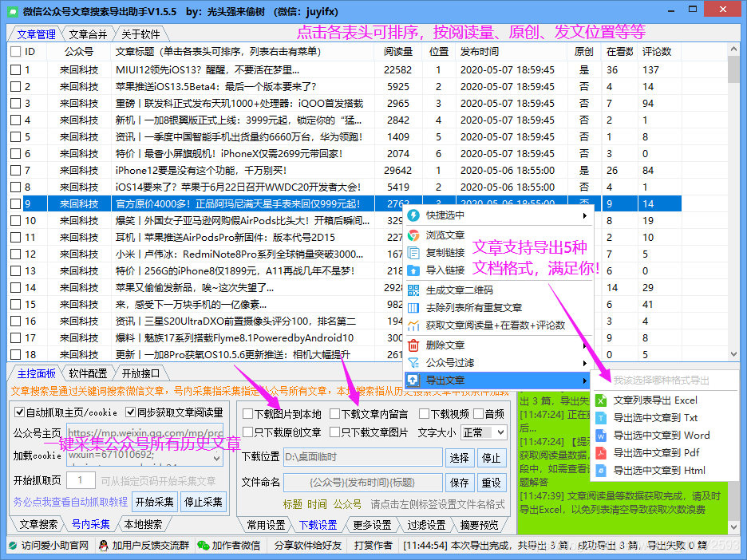This screenshot has height=560, width=747.
Task: Click the Txt file icon in the export submenu
Action: 601,418
